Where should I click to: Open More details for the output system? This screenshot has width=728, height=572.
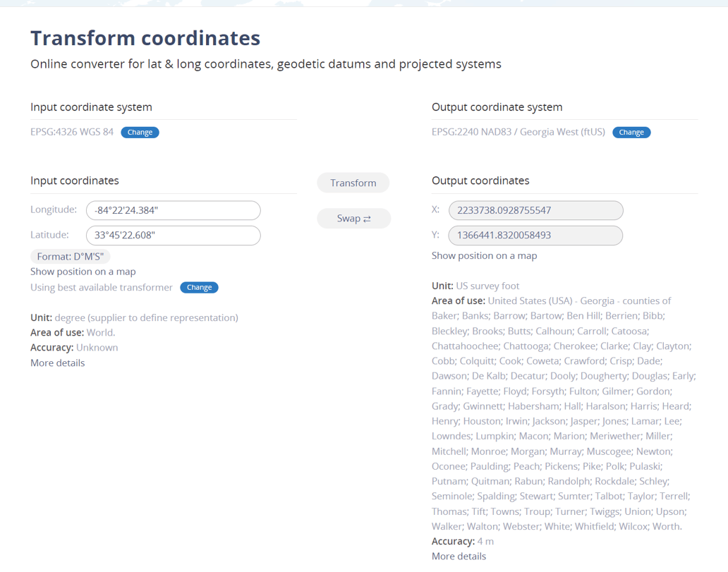point(459,556)
